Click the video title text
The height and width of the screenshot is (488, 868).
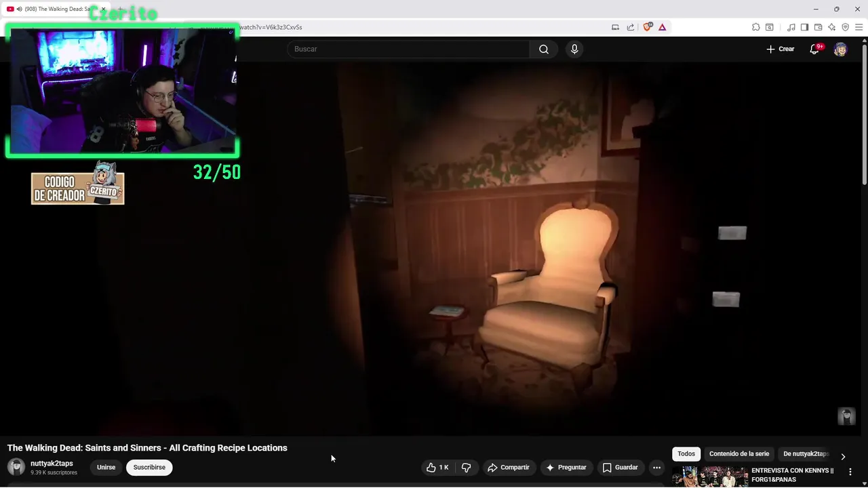click(x=147, y=447)
